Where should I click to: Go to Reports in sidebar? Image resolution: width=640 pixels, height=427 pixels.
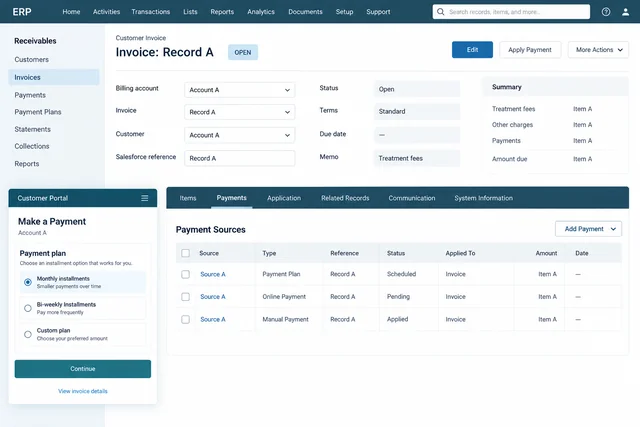point(27,164)
